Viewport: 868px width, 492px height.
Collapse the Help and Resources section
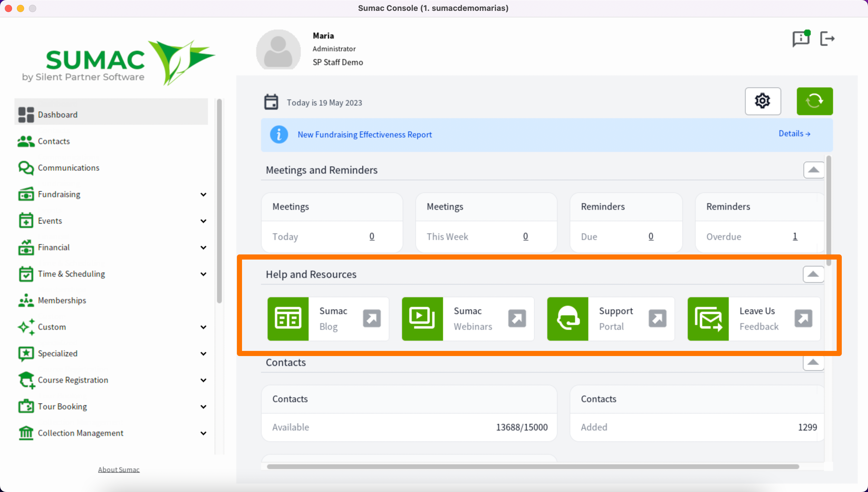(x=813, y=274)
